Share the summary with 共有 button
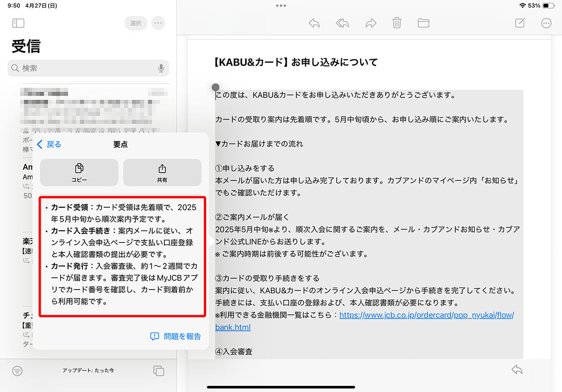Image resolution: width=562 pixels, height=392 pixels. click(162, 173)
